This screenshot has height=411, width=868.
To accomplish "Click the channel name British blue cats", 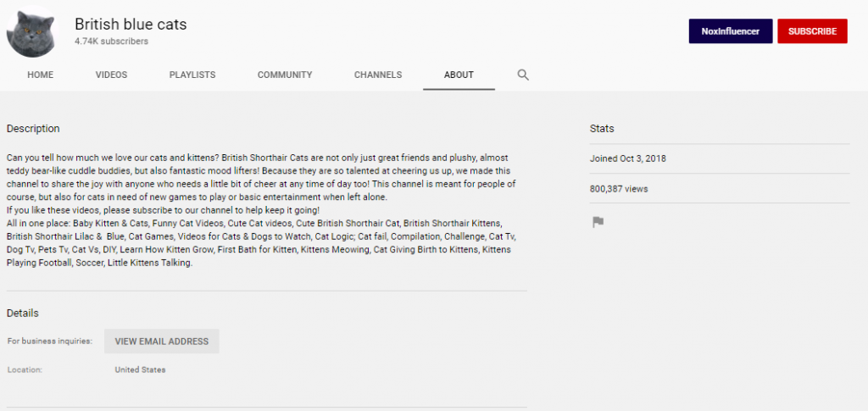I will (131, 25).
